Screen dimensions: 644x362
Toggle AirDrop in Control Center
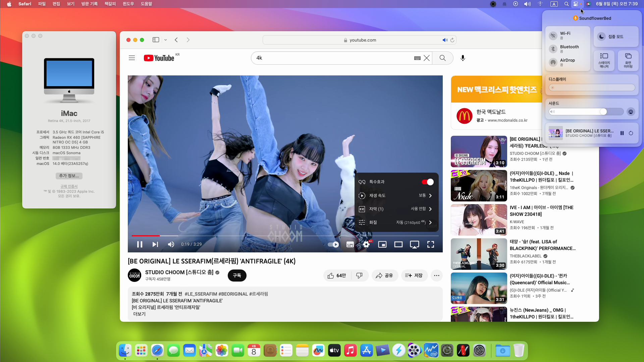(553, 62)
